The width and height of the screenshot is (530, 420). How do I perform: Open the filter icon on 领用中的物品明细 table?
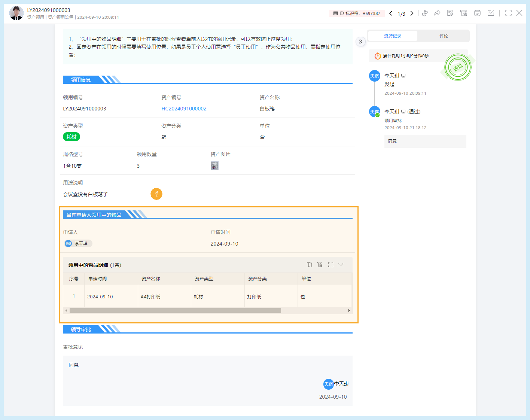point(320,264)
